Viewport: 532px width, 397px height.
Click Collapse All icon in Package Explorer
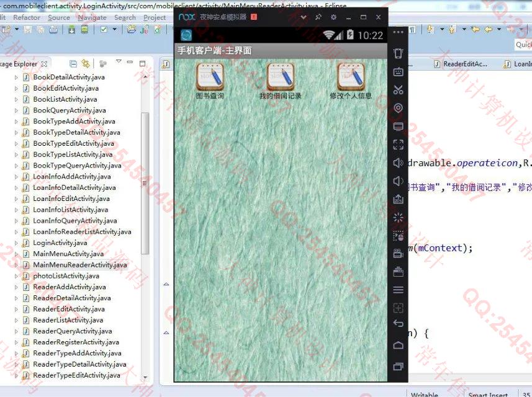pyautogui.click(x=73, y=63)
